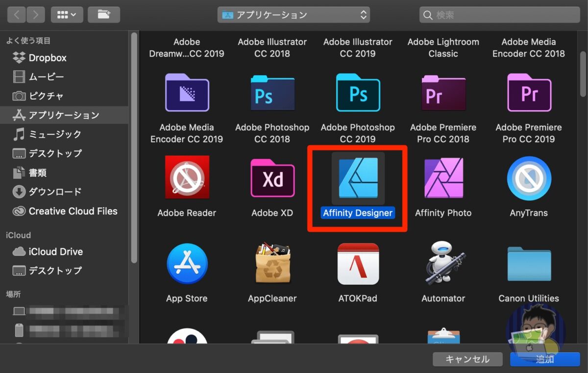
Task: Click the AnyTrans file name
Action: tap(529, 213)
